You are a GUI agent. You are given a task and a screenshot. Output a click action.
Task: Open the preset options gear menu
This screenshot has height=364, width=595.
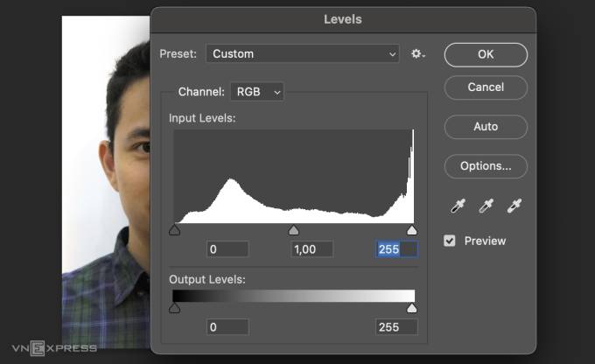[x=417, y=54]
